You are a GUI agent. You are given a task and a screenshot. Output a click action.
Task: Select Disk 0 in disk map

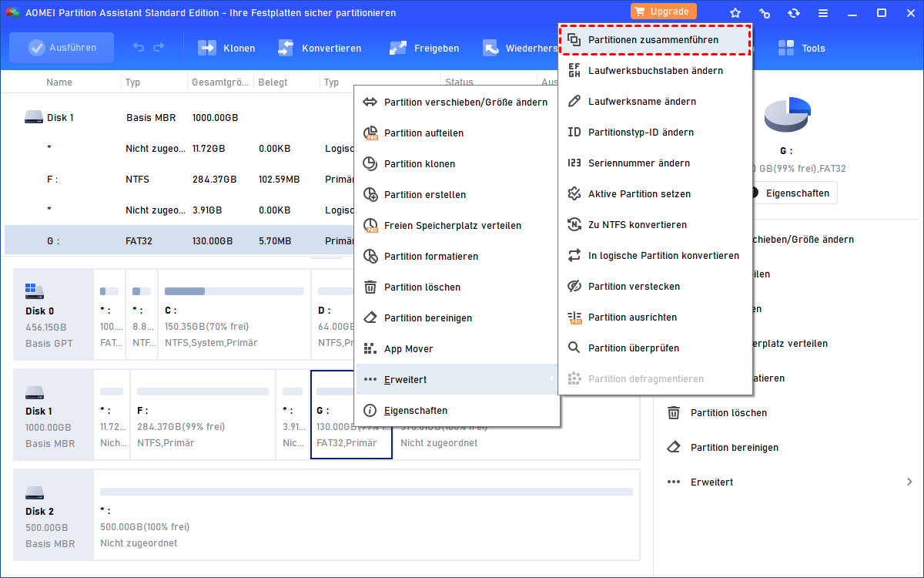[53, 314]
